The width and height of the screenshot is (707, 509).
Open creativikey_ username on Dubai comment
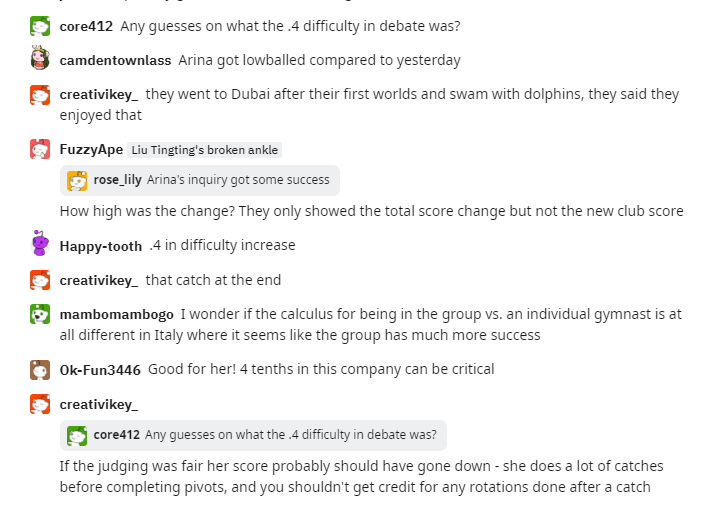(x=98, y=94)
